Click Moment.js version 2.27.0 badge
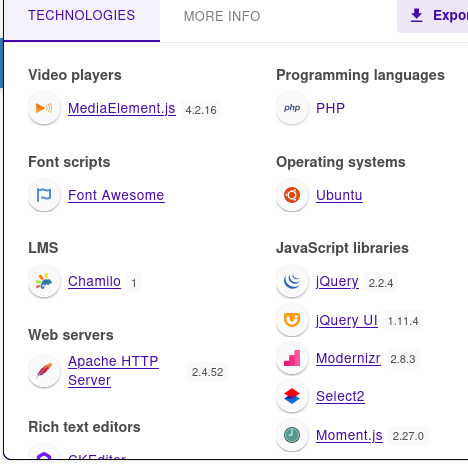 pos(408,436)
